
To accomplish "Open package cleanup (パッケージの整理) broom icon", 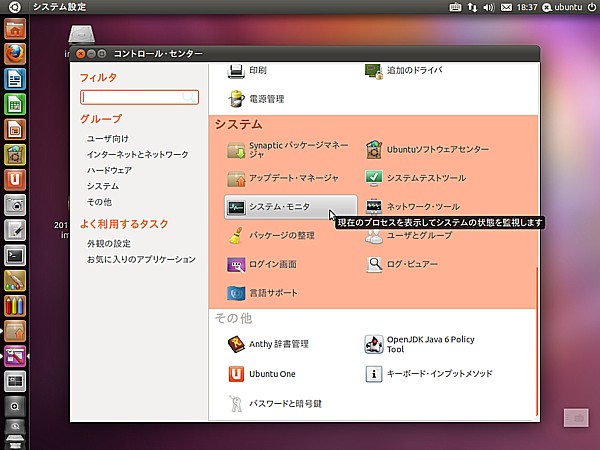I will click(x=236, y=236).
